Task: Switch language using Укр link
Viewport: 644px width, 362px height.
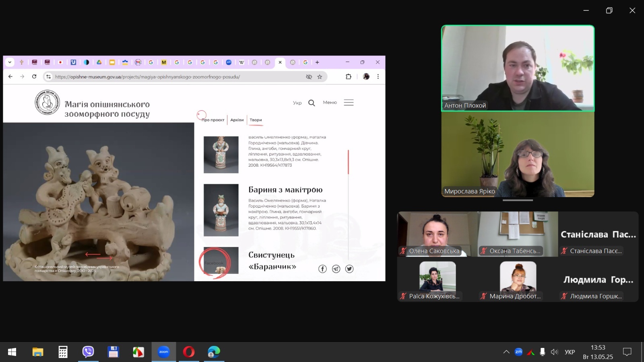Action: tap(297, 103)
